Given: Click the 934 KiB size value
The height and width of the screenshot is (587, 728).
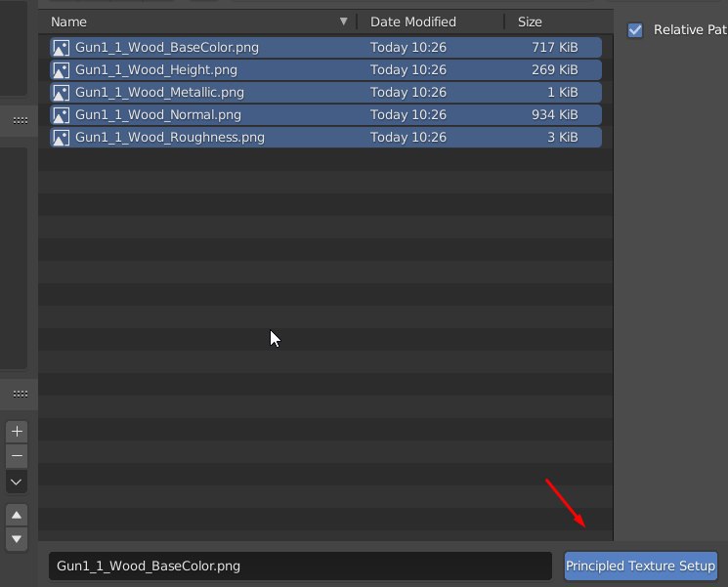Looking at the screenshot, I should 555,115.
